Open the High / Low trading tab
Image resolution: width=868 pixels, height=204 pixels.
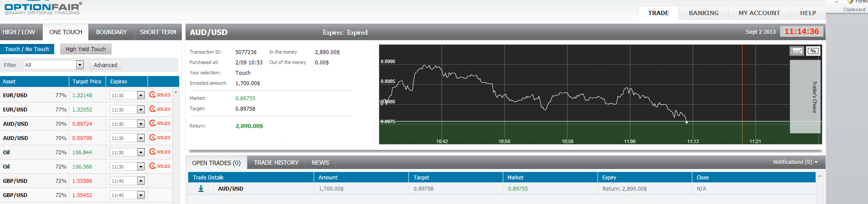point(19,32)
